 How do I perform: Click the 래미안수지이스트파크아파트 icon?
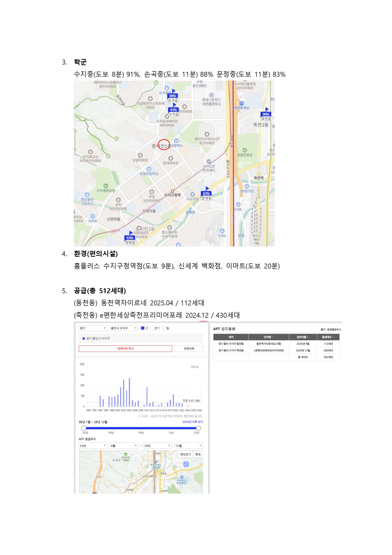[207, 134]
